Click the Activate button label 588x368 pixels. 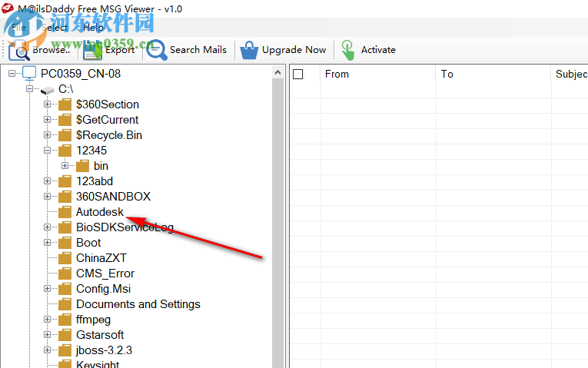[378, 50]
